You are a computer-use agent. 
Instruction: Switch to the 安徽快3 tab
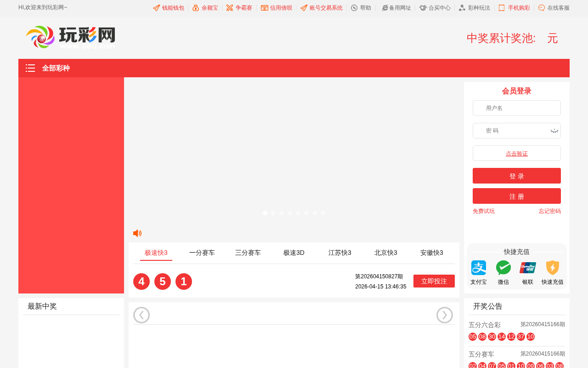point(432,253)
